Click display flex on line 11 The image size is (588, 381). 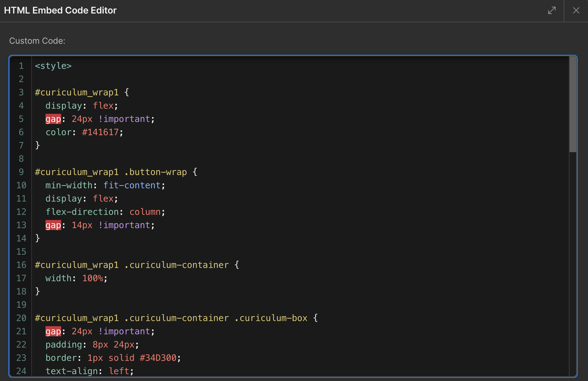[82, 199]
